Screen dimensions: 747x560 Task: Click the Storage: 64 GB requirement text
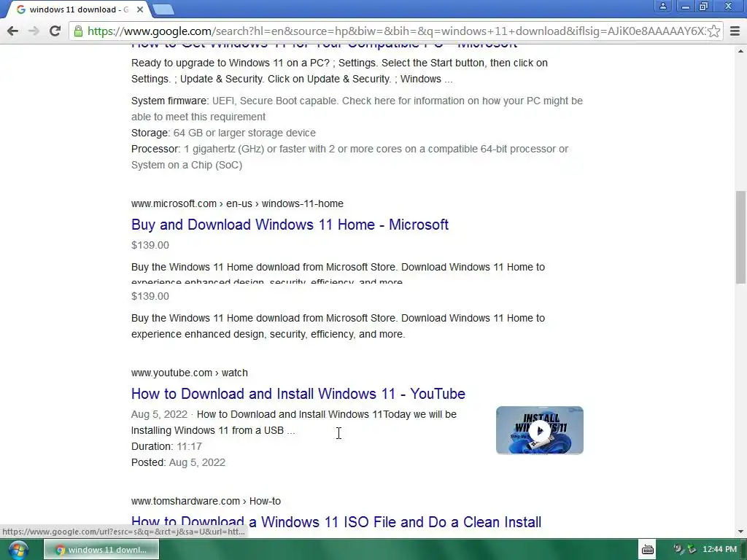pyautogui.click(x=223, y=133)
